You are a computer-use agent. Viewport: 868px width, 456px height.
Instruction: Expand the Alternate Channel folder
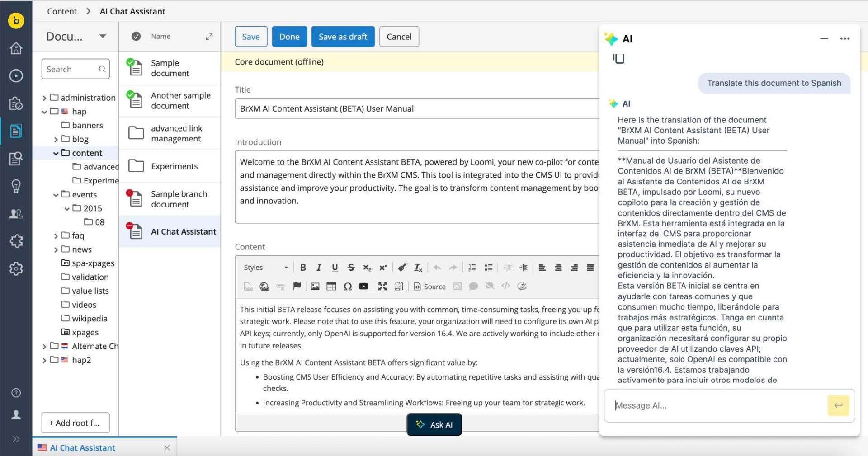pyautogui.click(x=44, y=347)
